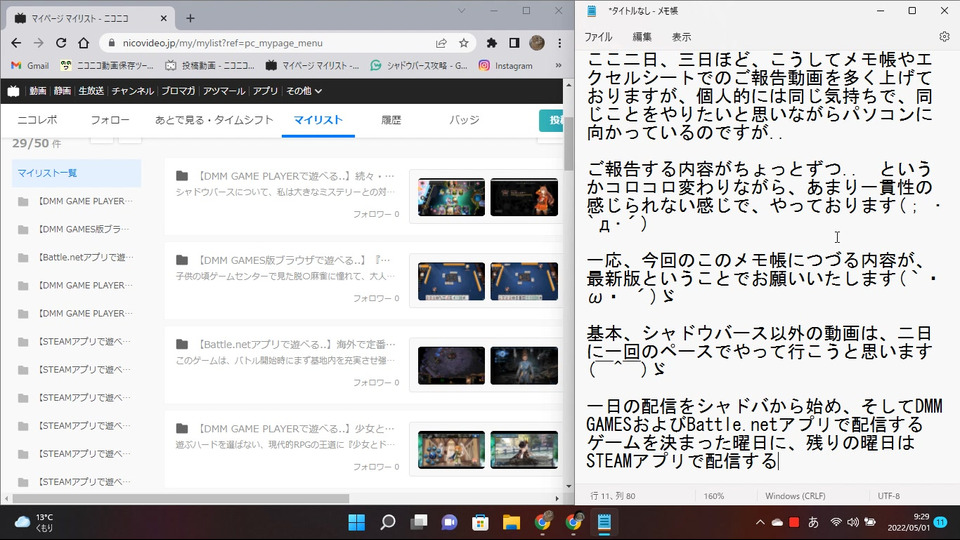This screenshot has height=540, width=960.
Task: Share this page from the address bar
Action: 441,43
